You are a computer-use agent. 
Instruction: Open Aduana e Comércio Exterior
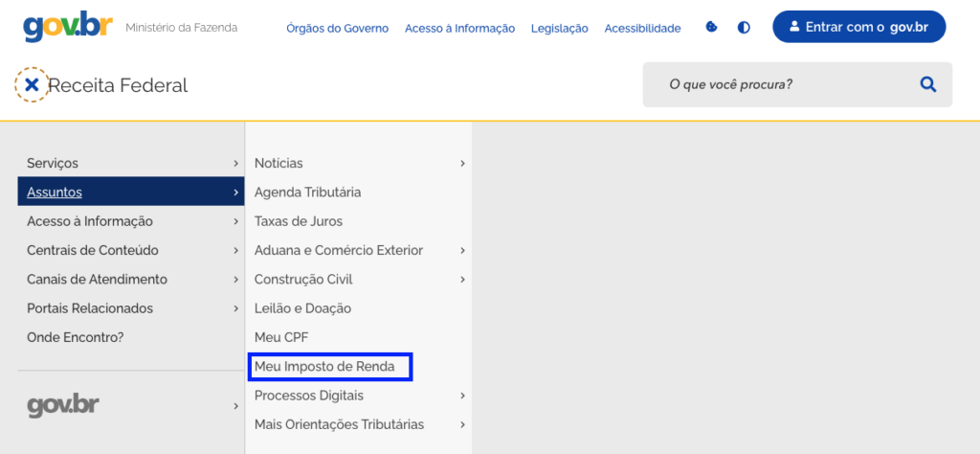click(339, 250)
